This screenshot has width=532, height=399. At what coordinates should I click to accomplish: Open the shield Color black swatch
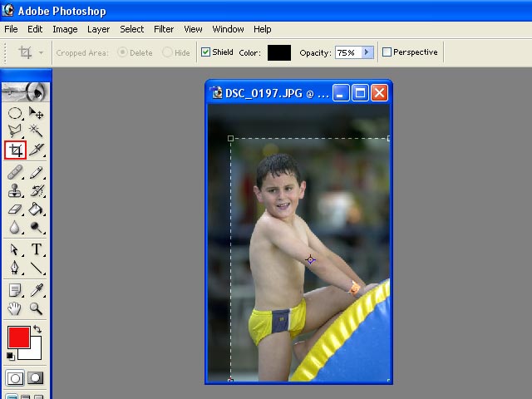[x=279, y=52]
